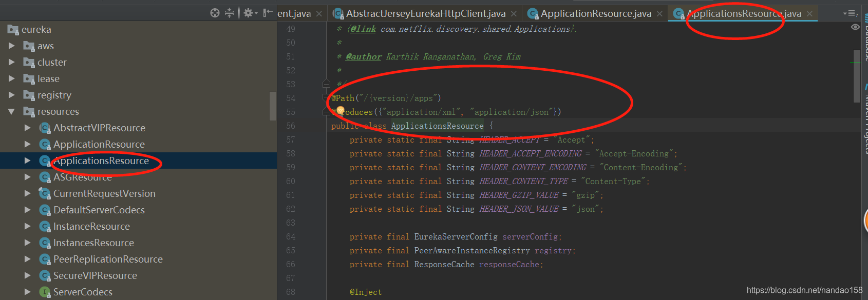
Task: Select ApplicationsResource in the project tree
Action: click(x=101, y=161)
